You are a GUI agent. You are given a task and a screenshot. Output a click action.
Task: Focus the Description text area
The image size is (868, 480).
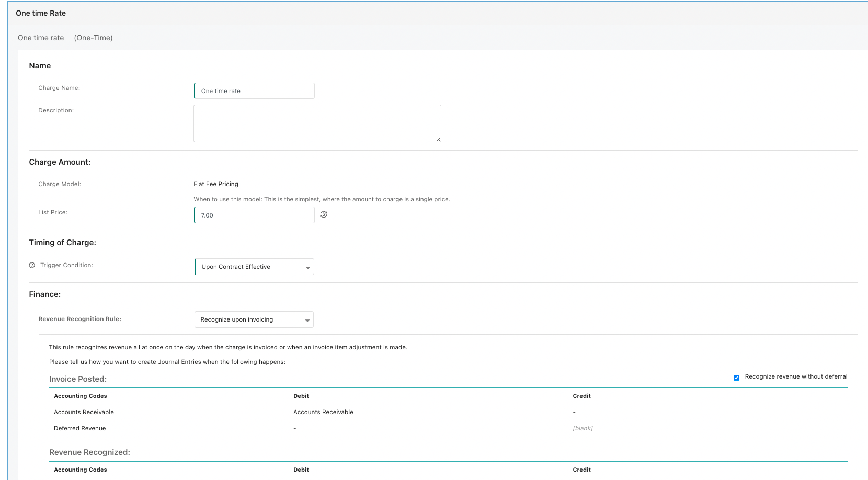point(317,123)
